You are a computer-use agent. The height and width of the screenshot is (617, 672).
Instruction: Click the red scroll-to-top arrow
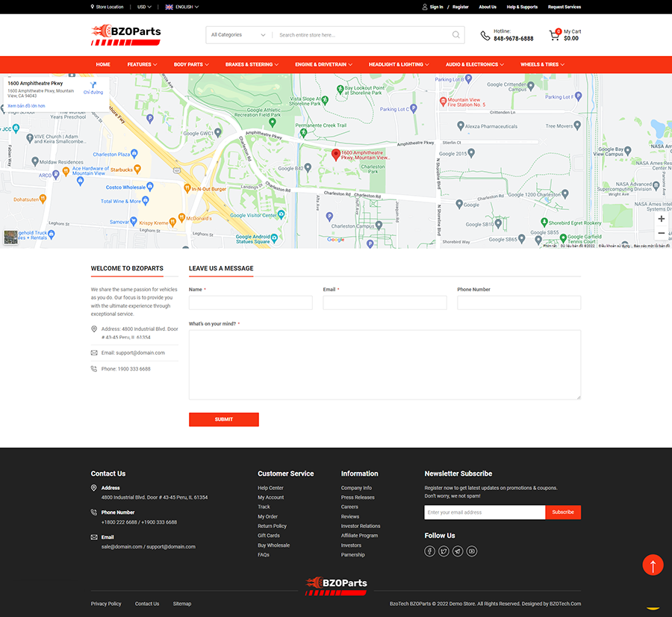pos(653,565)
